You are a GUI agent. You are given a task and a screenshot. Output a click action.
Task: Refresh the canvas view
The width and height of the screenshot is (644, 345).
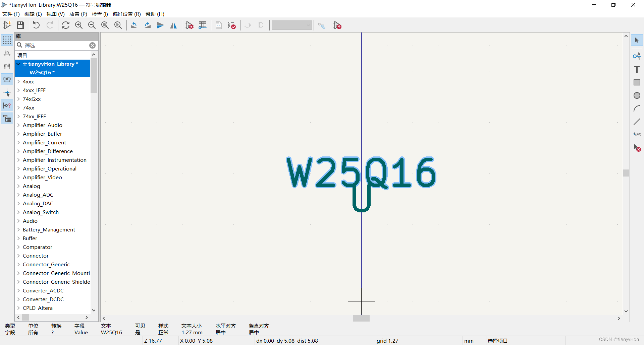66,25
